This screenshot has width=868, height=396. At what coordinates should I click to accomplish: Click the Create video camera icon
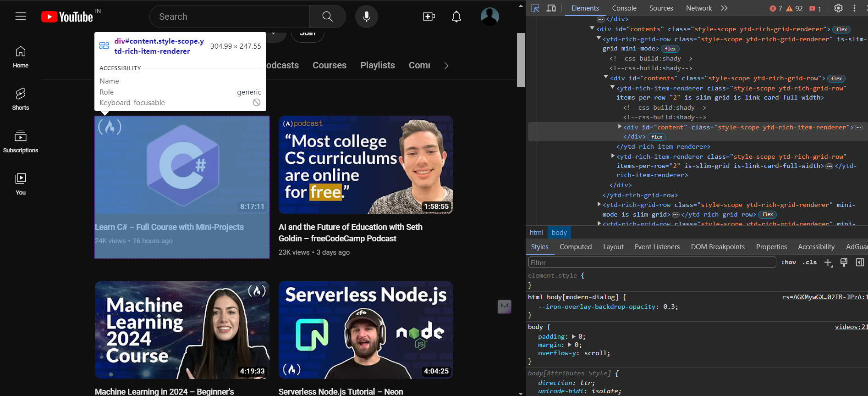point(429,17)
